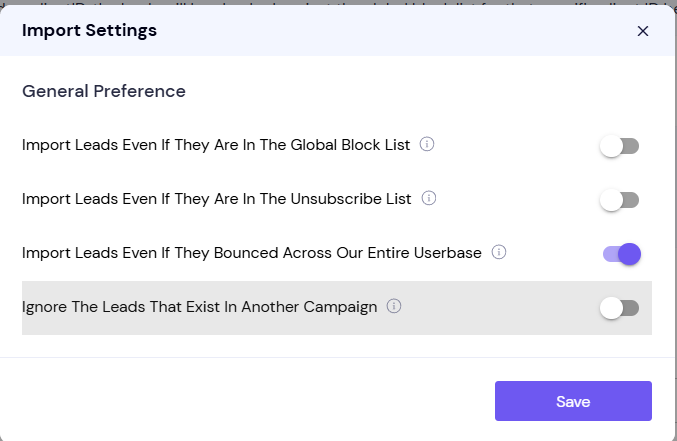This screenshot has height=441, width=677.
Task: Turn on Unsubscribe List import toggle
Action: [x=620, y=200]
